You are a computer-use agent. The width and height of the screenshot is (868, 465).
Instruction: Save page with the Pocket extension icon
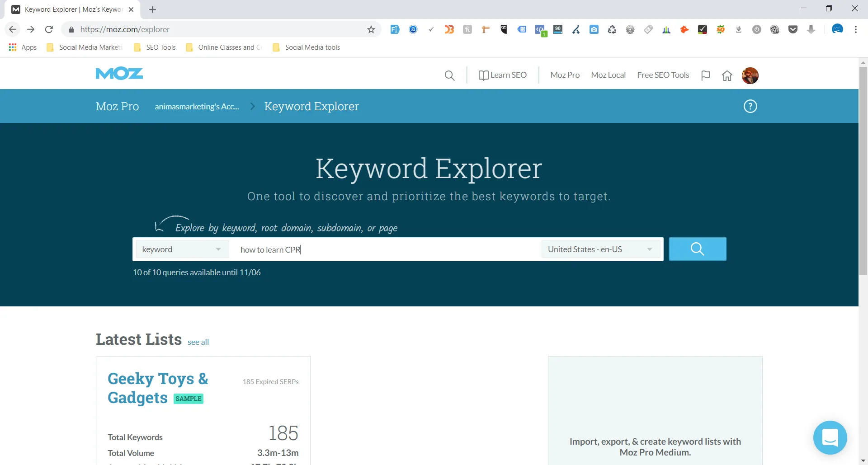[x=793, y=29]
